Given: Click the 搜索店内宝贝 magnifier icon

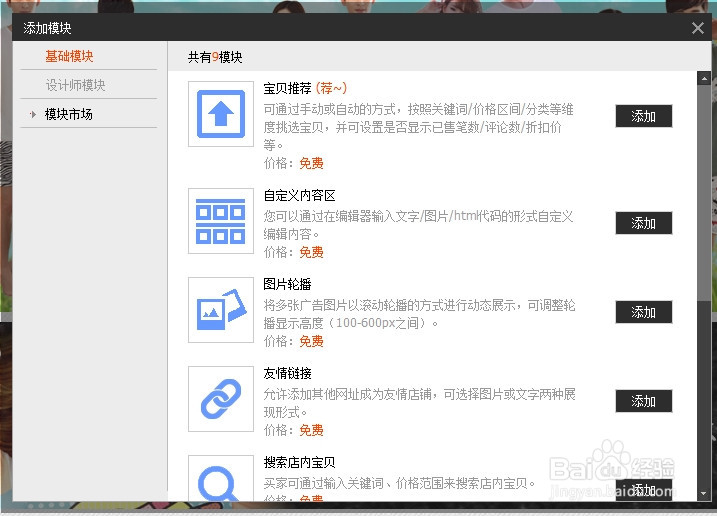Looking at the screenshot, I should [x=221, y=478].
